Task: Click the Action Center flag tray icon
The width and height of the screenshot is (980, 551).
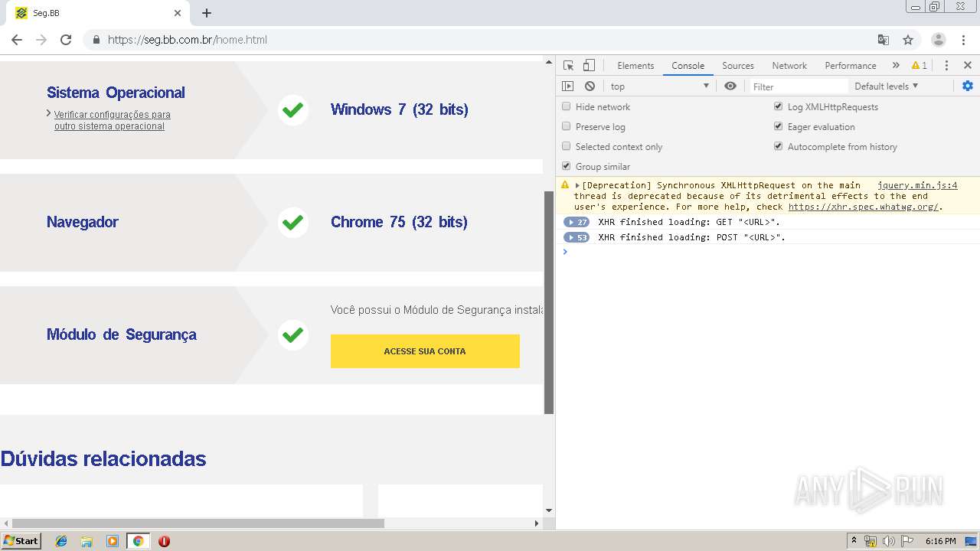Action: [x=907, y=541]
